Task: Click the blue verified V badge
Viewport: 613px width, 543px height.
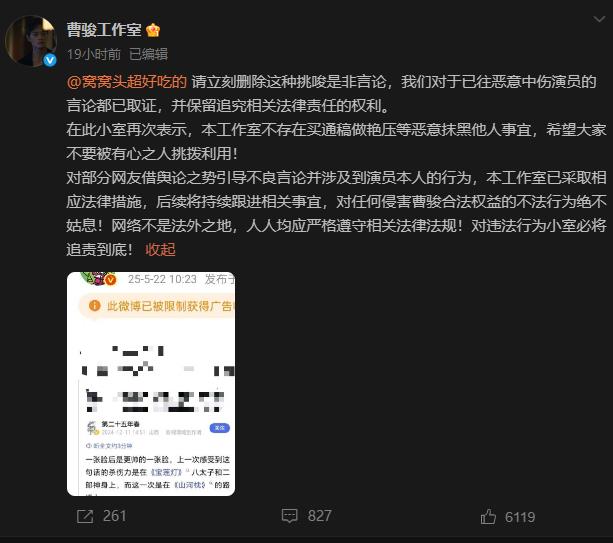Action: tap(50, 60)
